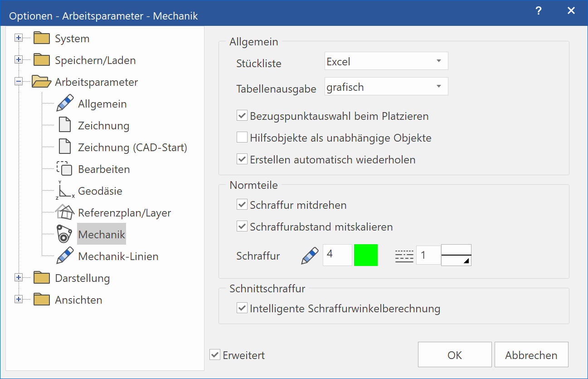Disable the Erweitert checkbox

[215, 355]
